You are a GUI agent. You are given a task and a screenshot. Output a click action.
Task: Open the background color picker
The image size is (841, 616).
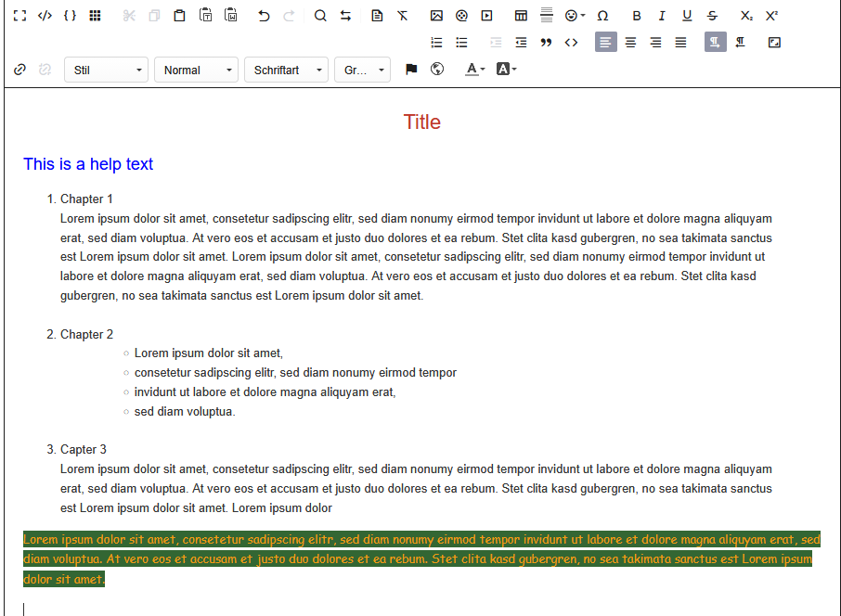(506, 70)
